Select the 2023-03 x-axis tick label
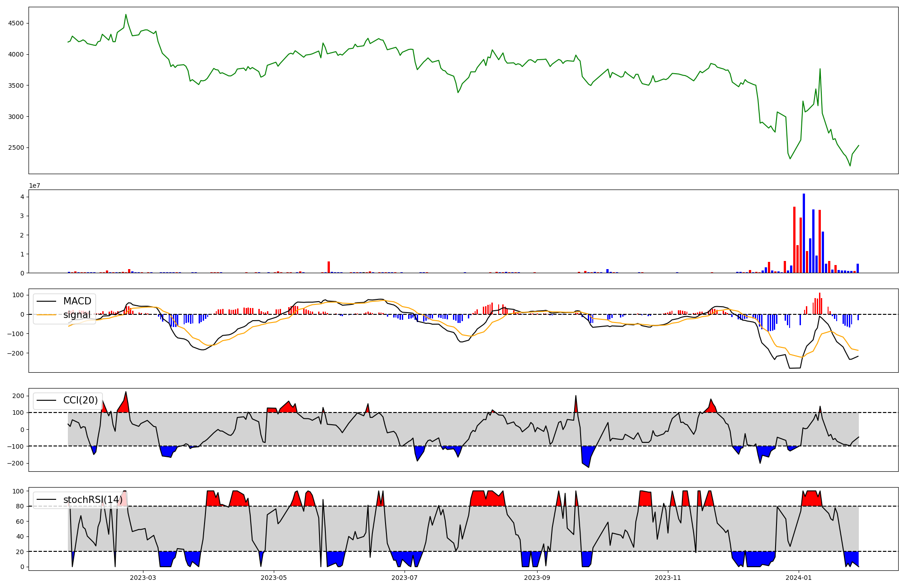The height and width of the screenshot is (588, 905). coord(143,578)
